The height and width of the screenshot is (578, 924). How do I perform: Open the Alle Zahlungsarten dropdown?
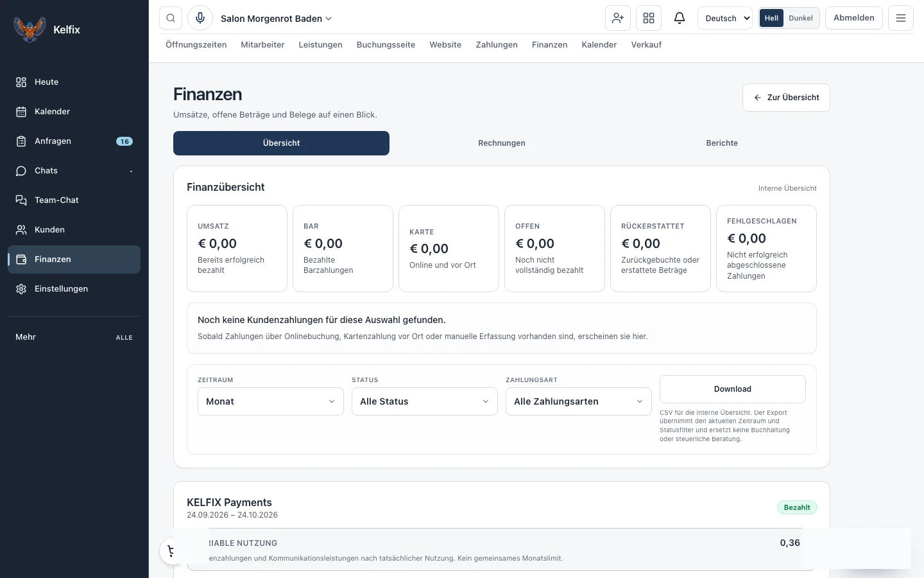[579, 401]
